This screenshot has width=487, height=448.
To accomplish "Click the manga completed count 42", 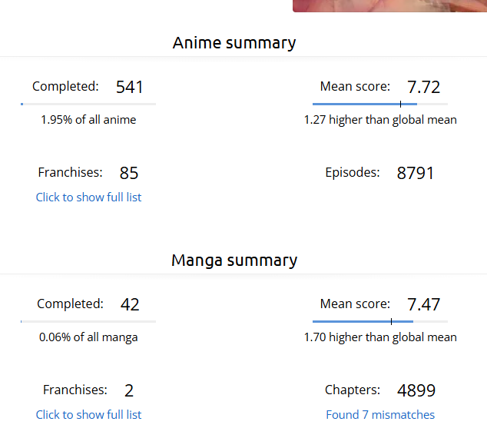I will (130, 305).
